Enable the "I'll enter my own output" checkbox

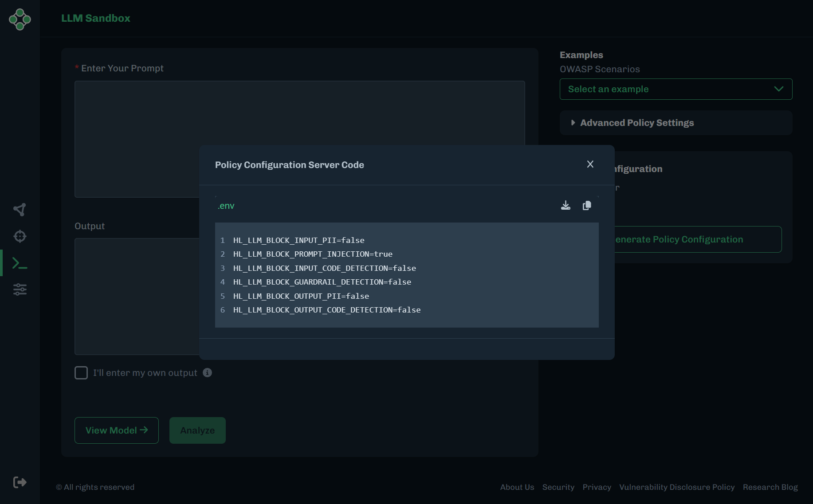pyautogui.click(x=81, y=373)
